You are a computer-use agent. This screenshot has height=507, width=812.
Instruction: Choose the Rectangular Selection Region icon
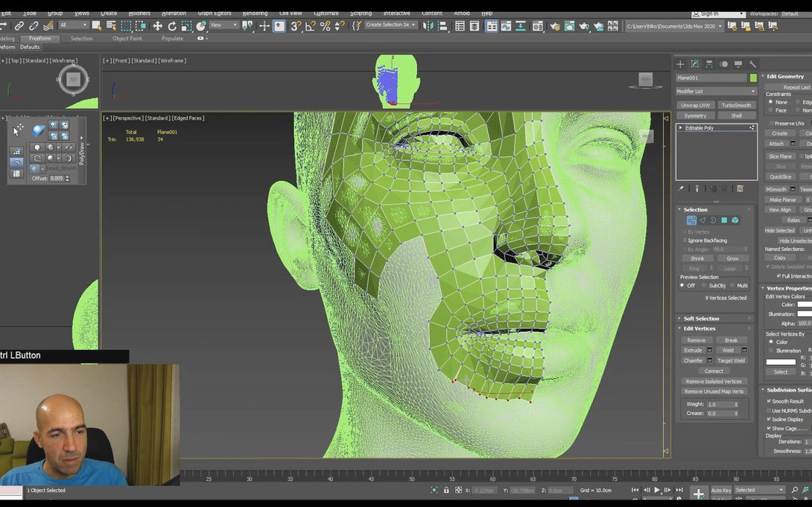126,25
